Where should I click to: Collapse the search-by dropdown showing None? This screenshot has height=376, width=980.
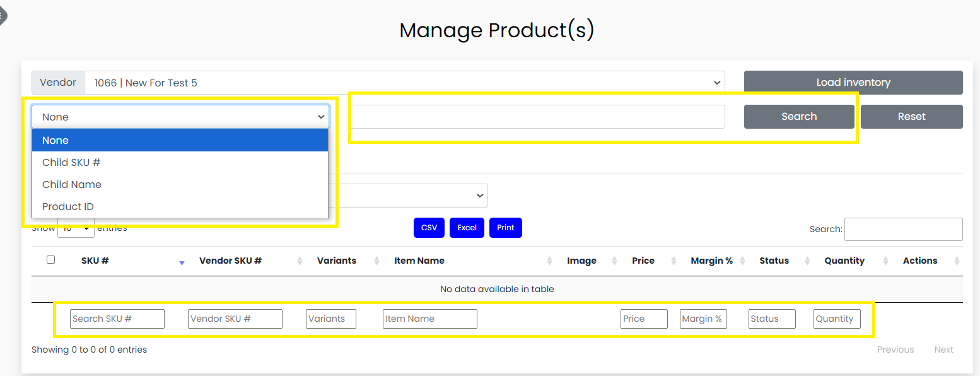pyautogui.click(x=180, y=117)
